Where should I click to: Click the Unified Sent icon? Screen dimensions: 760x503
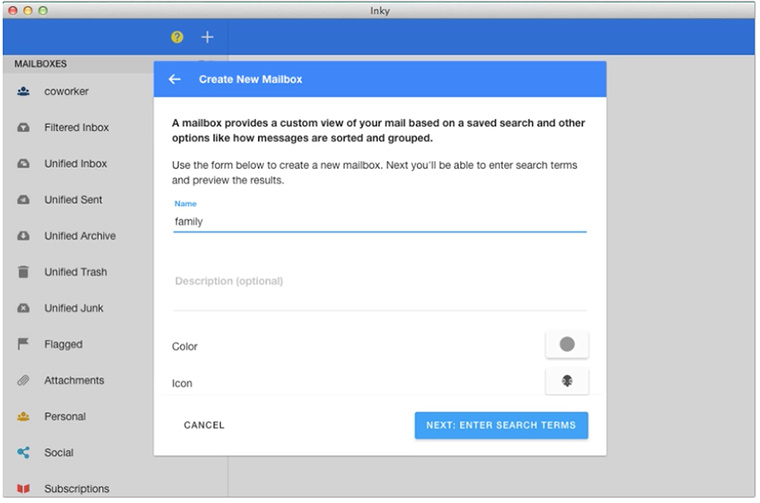coord(23,200)
